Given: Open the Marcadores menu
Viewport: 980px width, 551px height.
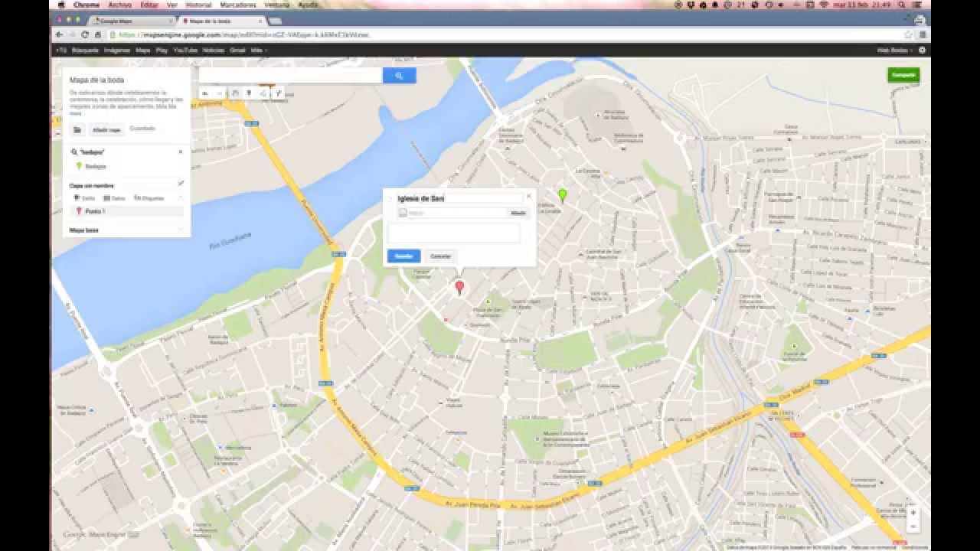Looking at the screenshot, I should [x=238, y=5].
